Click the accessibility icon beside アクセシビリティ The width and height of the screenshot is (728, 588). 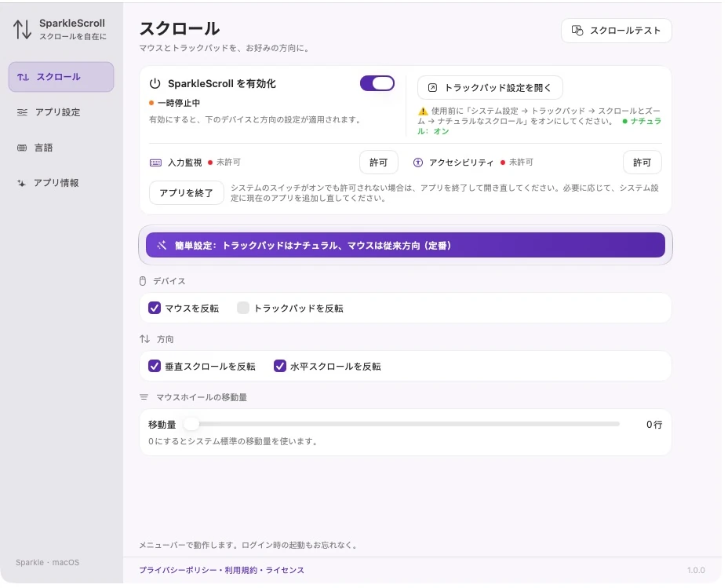coord(418,163)
